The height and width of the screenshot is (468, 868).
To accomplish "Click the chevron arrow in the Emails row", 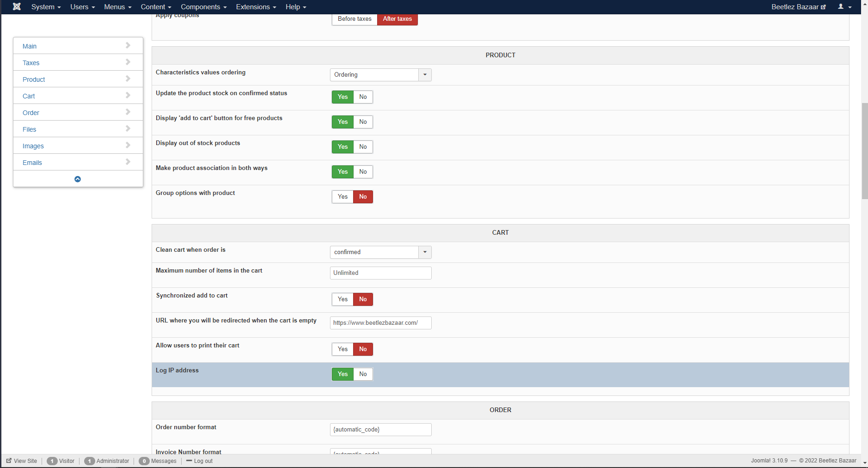I will (x=128, y=162).
